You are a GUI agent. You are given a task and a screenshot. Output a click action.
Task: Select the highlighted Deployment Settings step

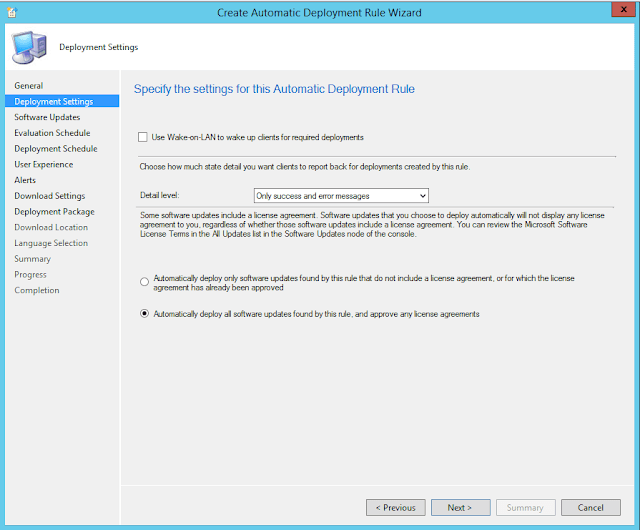(x=54, y=101)
